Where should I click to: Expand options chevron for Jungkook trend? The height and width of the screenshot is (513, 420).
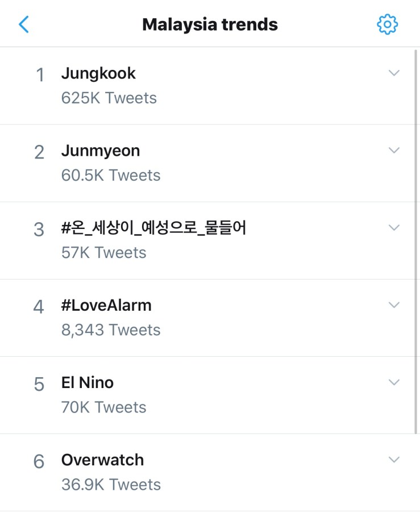394,73
